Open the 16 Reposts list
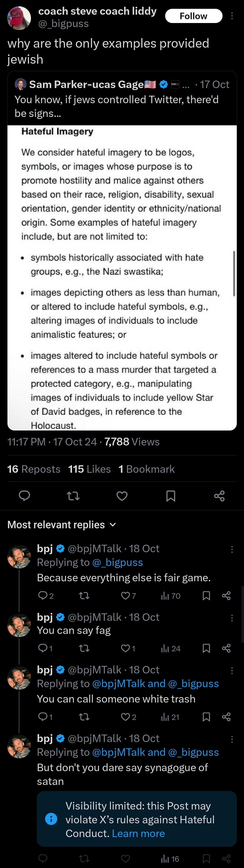The image size is (244, 868). point(34,469)
